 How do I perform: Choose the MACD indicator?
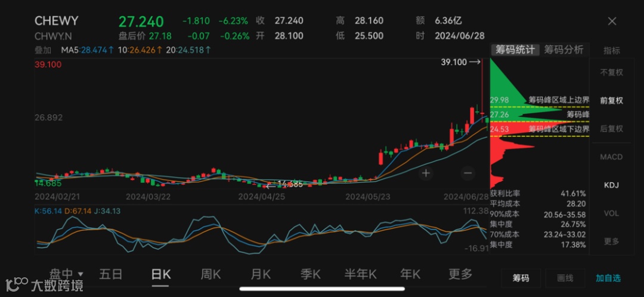click(612, 157)
